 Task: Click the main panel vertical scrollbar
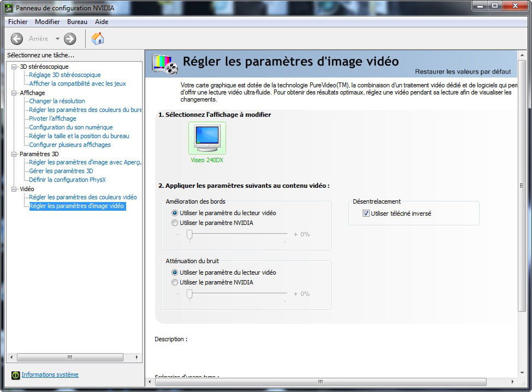(x=522, y=186)
